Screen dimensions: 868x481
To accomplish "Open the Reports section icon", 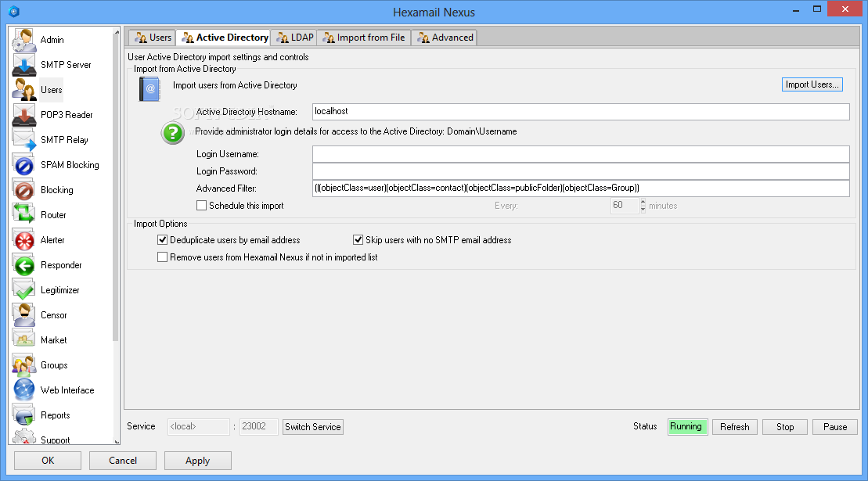I will click(24, 415).
